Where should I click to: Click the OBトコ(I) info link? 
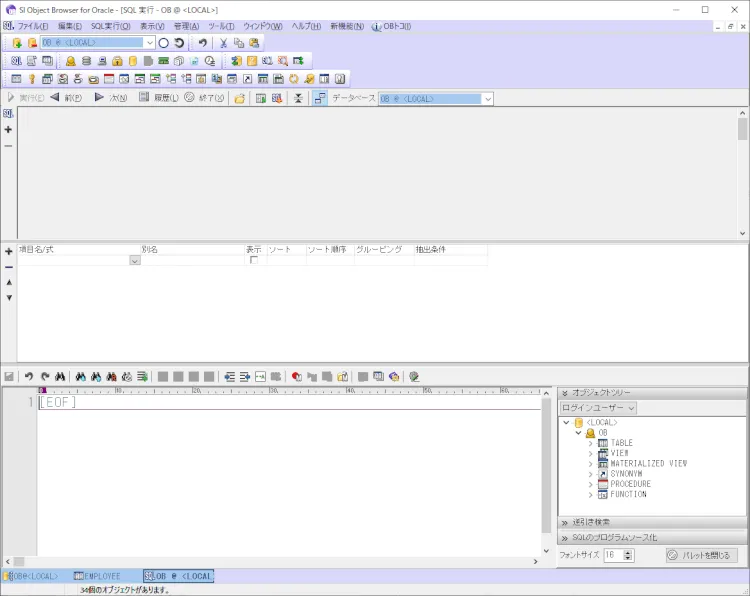point(392,26)
